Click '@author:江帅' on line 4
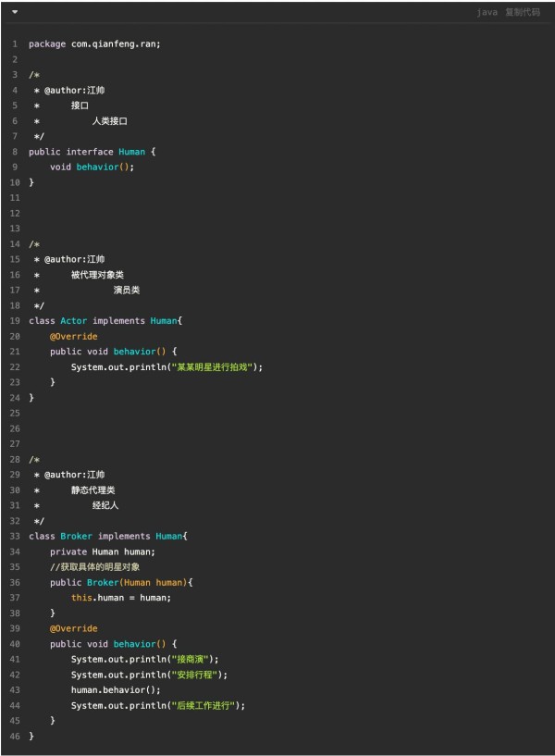The height and width of the screenshot is (756, 555). click(75, 90)
